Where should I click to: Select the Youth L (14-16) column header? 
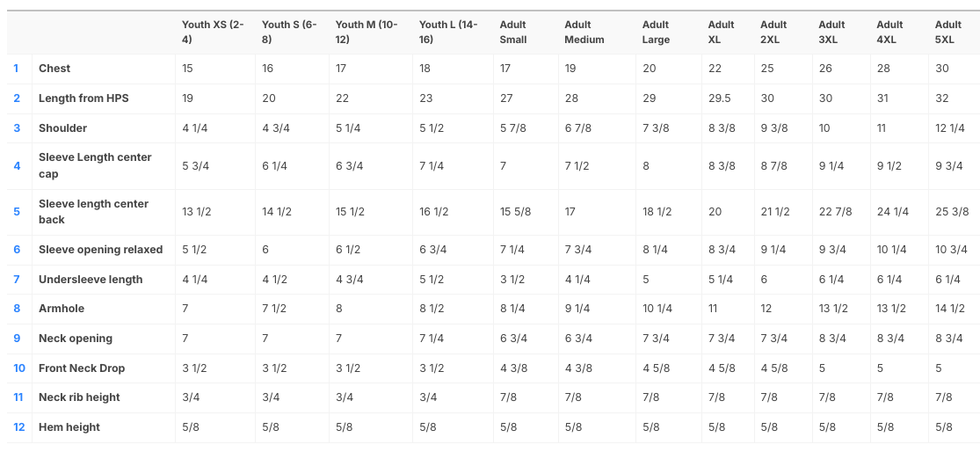click(x=448, y=33)
